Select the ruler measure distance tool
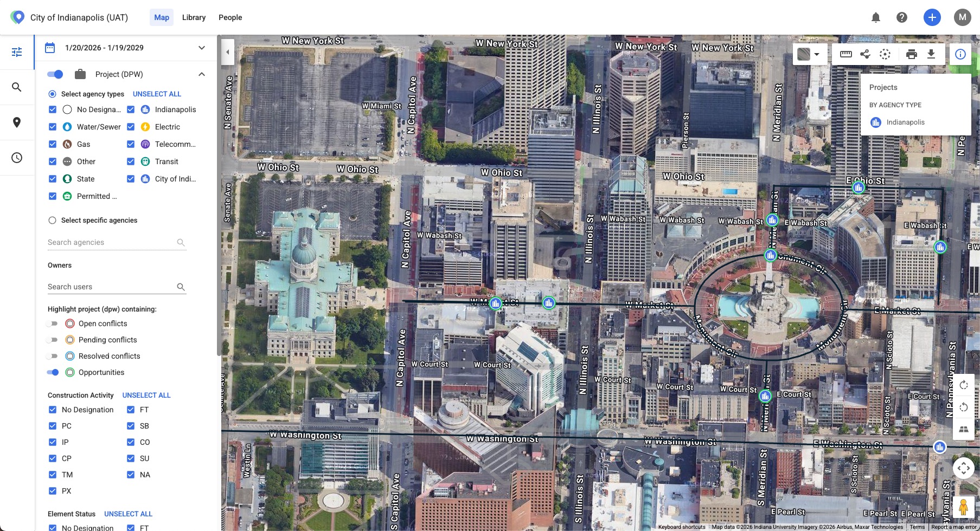980x531 pixels. (846, 54)
